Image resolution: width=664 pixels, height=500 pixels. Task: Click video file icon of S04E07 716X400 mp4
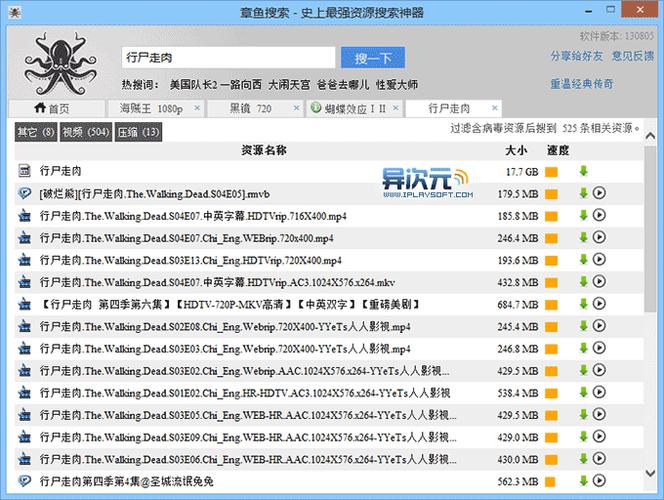pyautogui.click(x=26, y=216)
